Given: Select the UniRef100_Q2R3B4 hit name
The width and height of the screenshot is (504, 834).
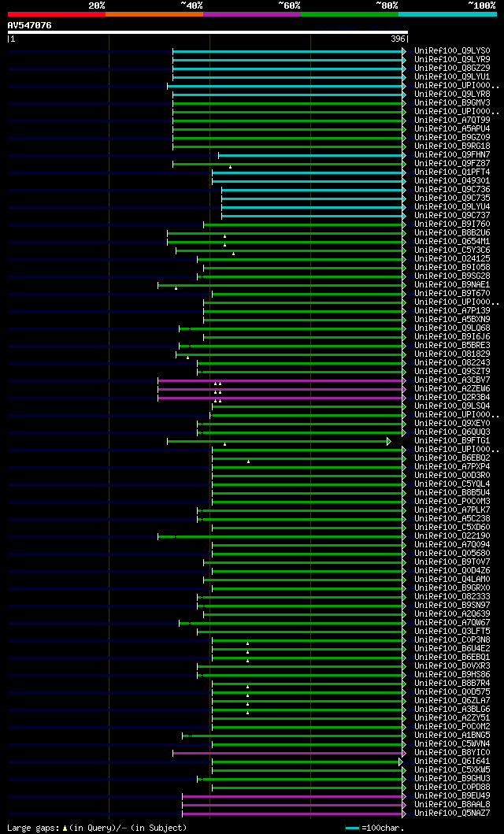Looking at the screenshot, I should pyautogui.click(x=453, y=398).
